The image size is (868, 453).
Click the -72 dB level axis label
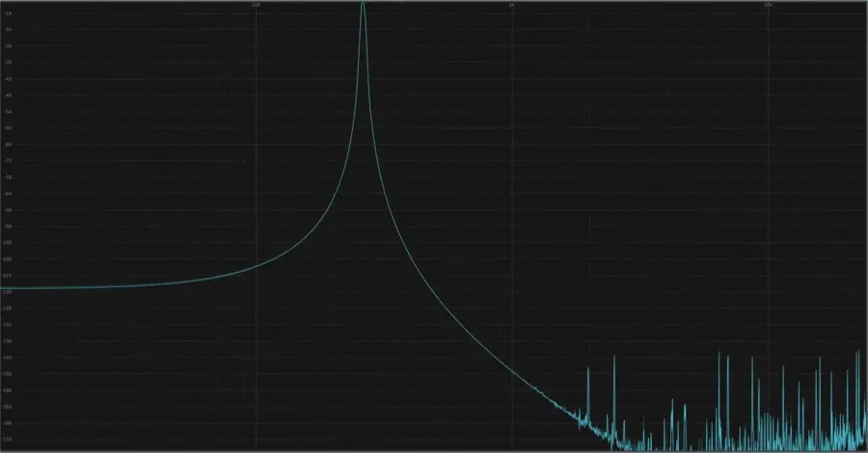[x=9, y=161]
